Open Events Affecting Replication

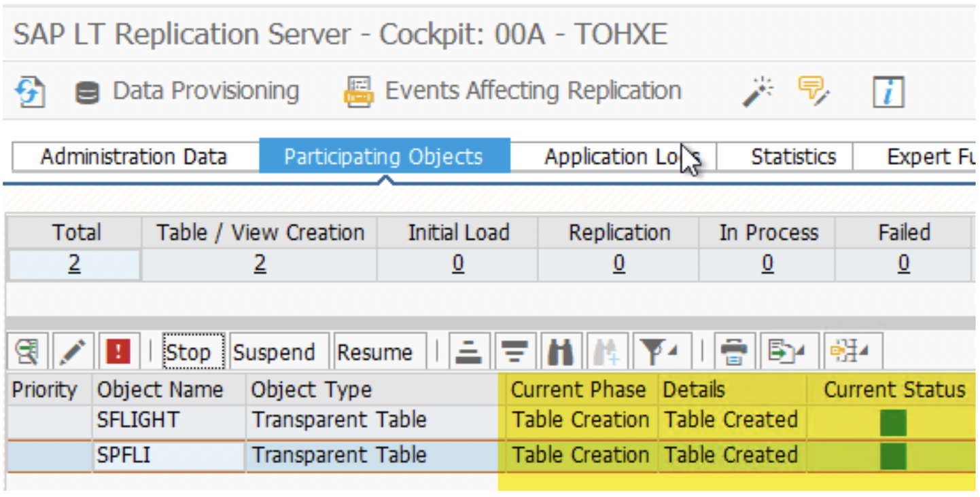click(x=512, y=91)
